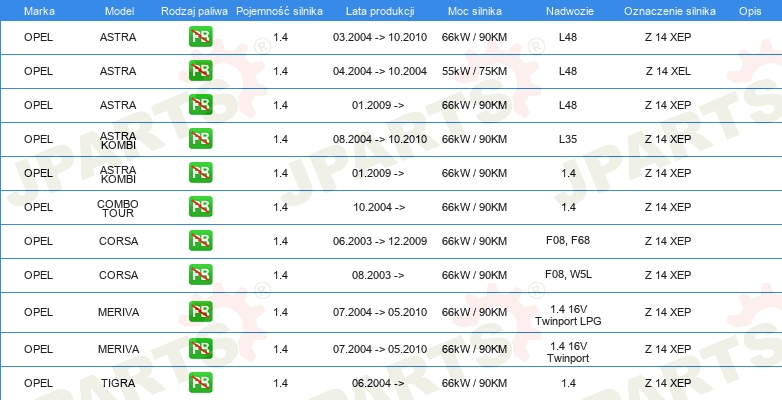
Task: Click the F08, W5L body cell
Action: click(x=569, y=274)
